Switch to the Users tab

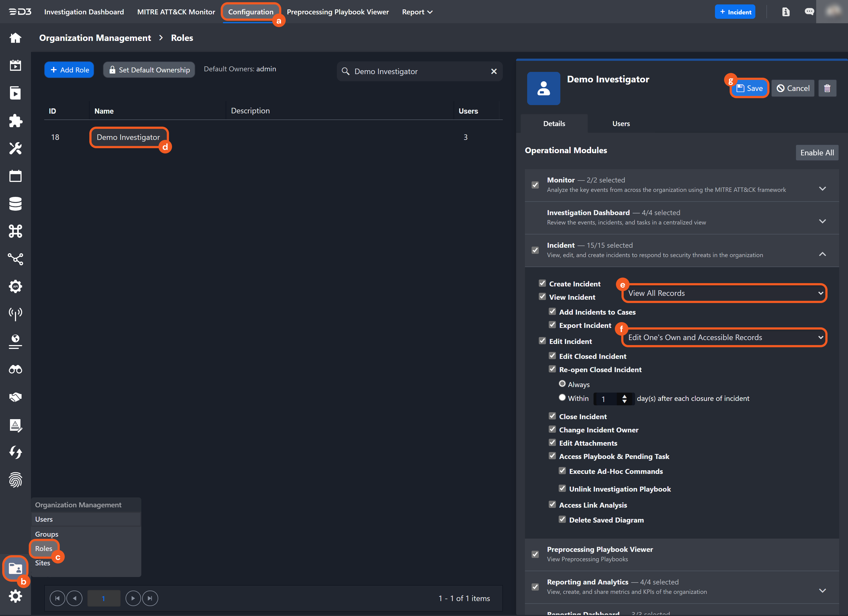point(621,124)
